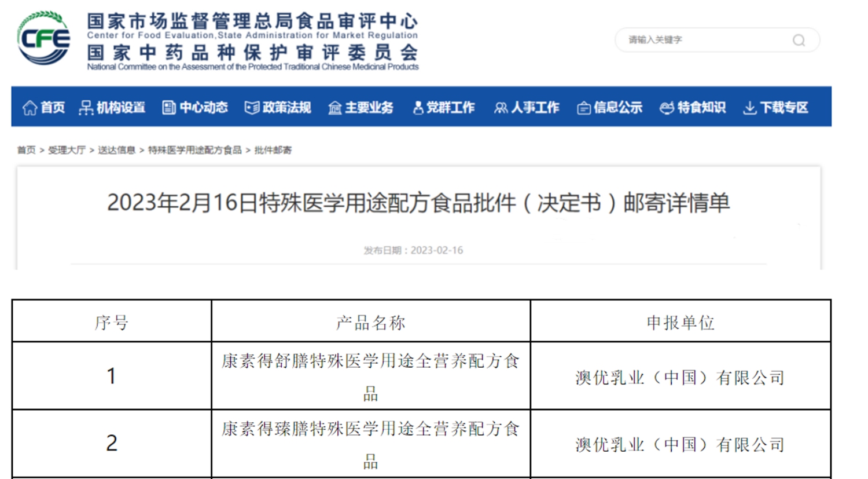This screenshot has width=868, height=479.
Task: Click the download icon beside 下载专区
Action: point(749,108)
